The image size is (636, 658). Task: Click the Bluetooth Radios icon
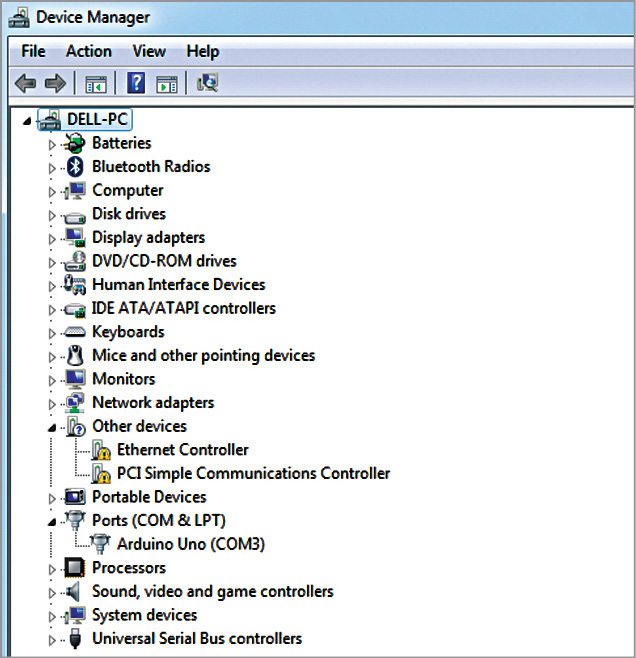(75, 167)
